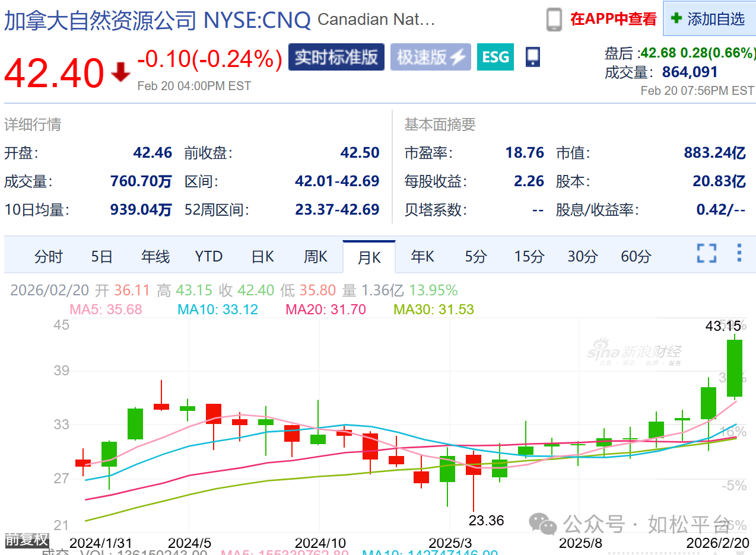Click the phone icon beside 在APP中查看
The image size is (756, 555).
pyautogui.click(x=554, y=20)
